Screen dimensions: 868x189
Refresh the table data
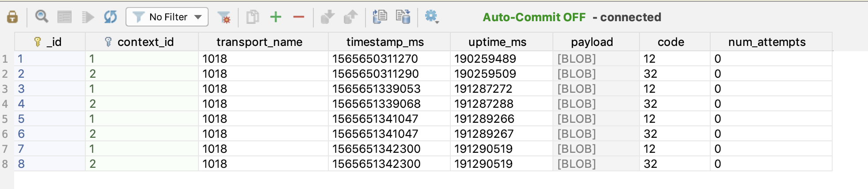[x=110, y=17]
